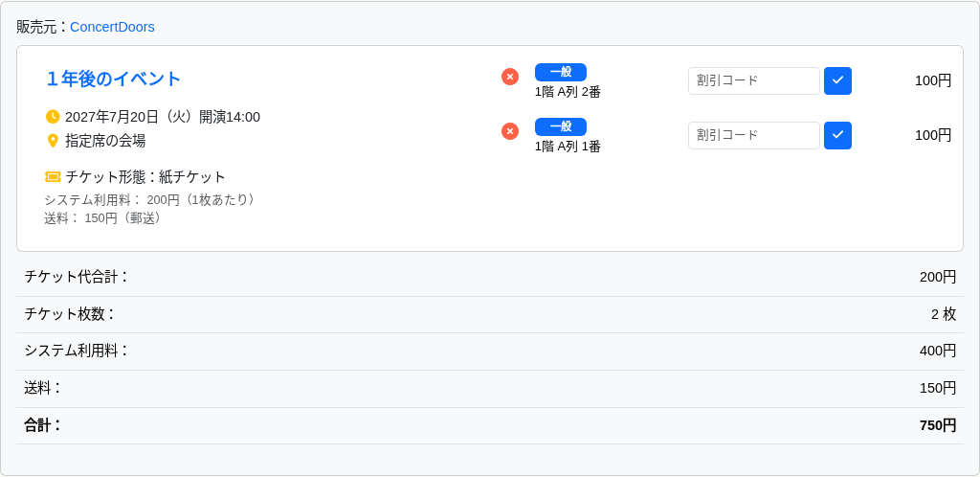Screen dimensions: 980x477
Task: Remove the 1階 A列 2番 seat with the red X
Action: tap(510, 77)
